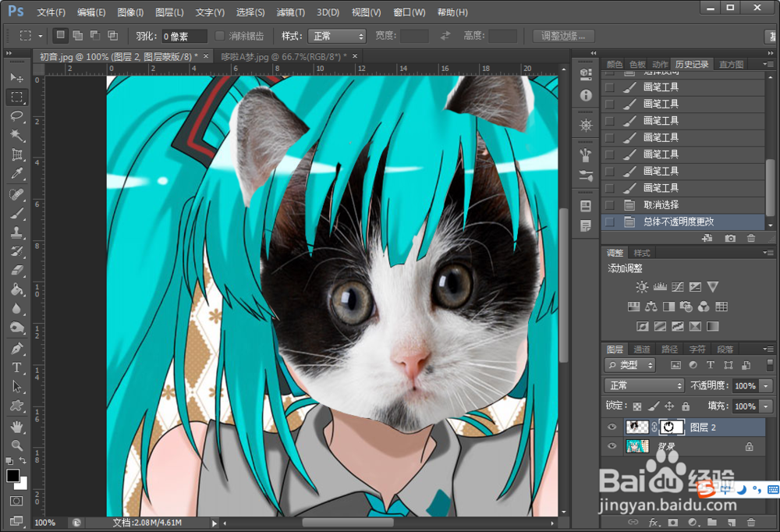Select the Lasso tool
Screen dimensions: 780x532
tap(16, 116)
